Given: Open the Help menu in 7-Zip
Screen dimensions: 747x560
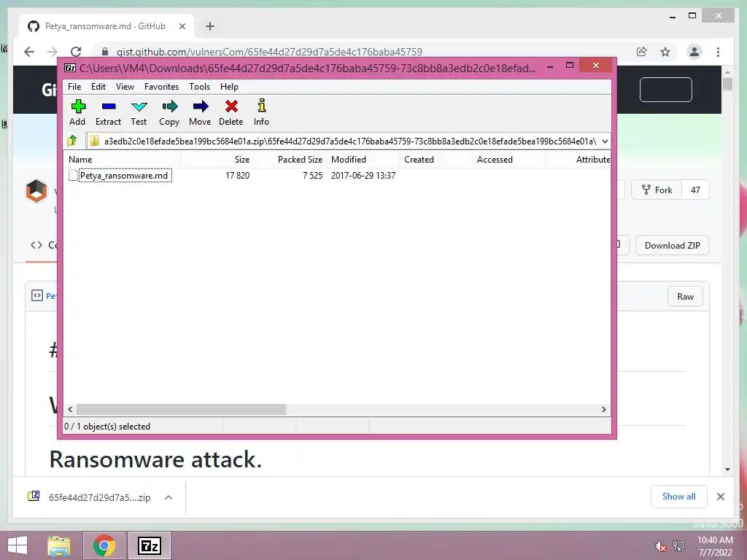Looking at the screenshot, I should pos(229,87).
